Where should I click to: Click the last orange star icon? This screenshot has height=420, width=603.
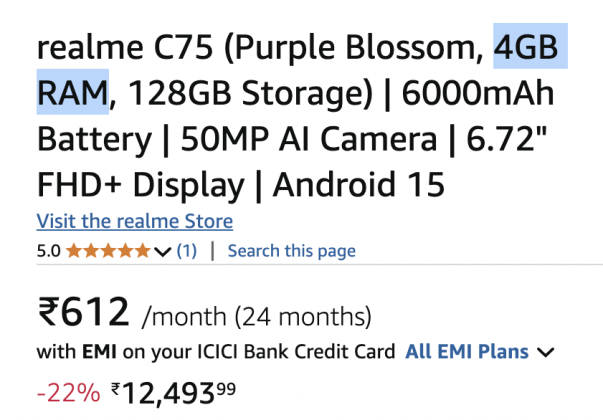point(142,251)
